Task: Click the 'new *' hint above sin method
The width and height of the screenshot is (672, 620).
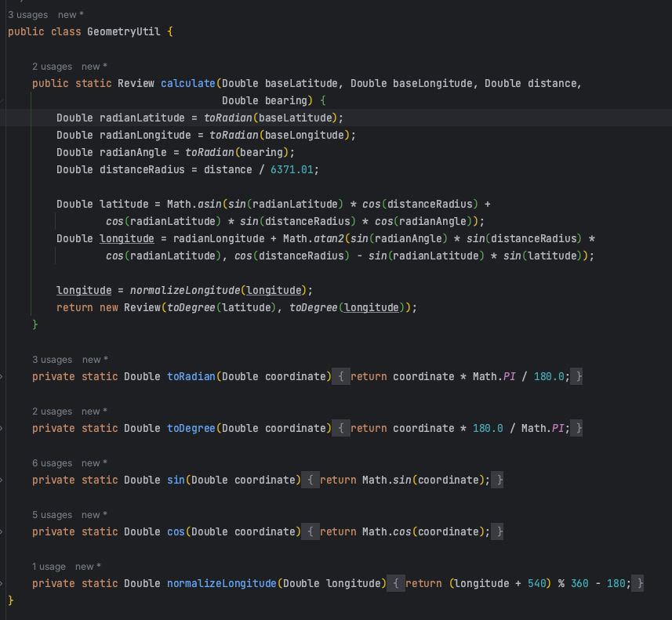Action: pyautogui.click(x=94, y=463)
